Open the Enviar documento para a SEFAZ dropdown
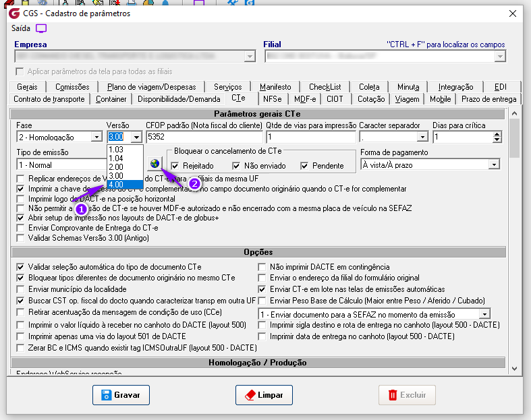The width and height of the screenshot is (531, 420). 484,314
